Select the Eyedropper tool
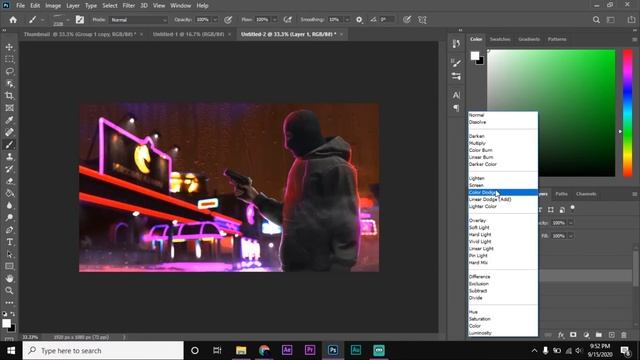Viewport: 640px width, 360px height. pos(9,120)
